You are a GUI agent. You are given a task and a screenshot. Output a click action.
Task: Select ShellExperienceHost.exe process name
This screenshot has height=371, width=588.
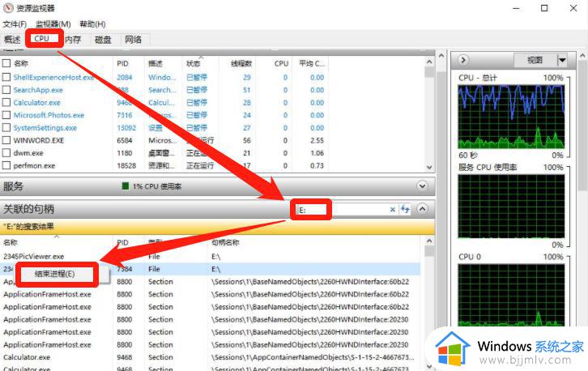53,77
